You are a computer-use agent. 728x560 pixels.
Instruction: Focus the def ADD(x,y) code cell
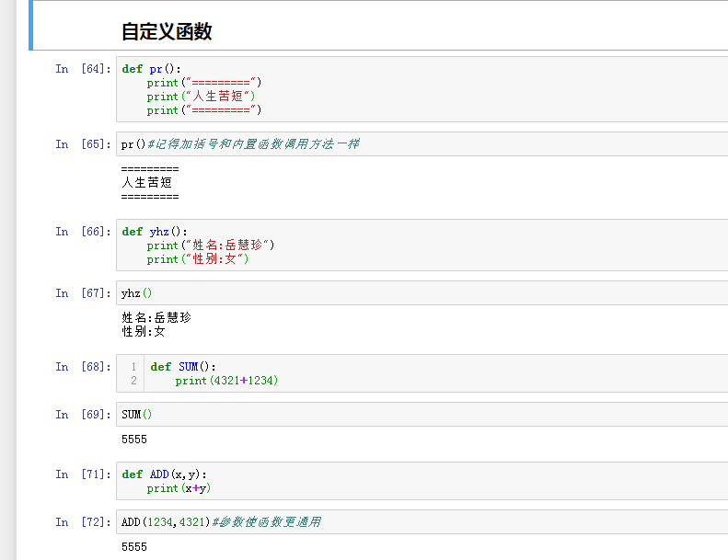tap(414, 481)
